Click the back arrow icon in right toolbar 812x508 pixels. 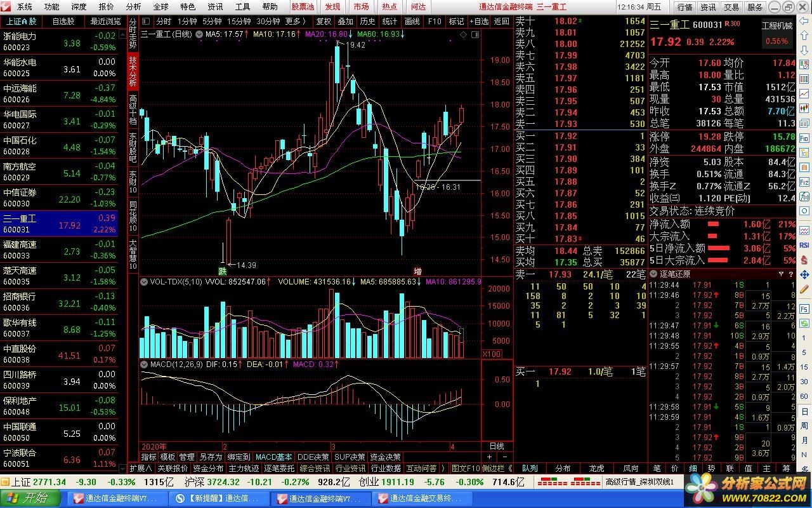pyautogui.click(x=804, y=22)
